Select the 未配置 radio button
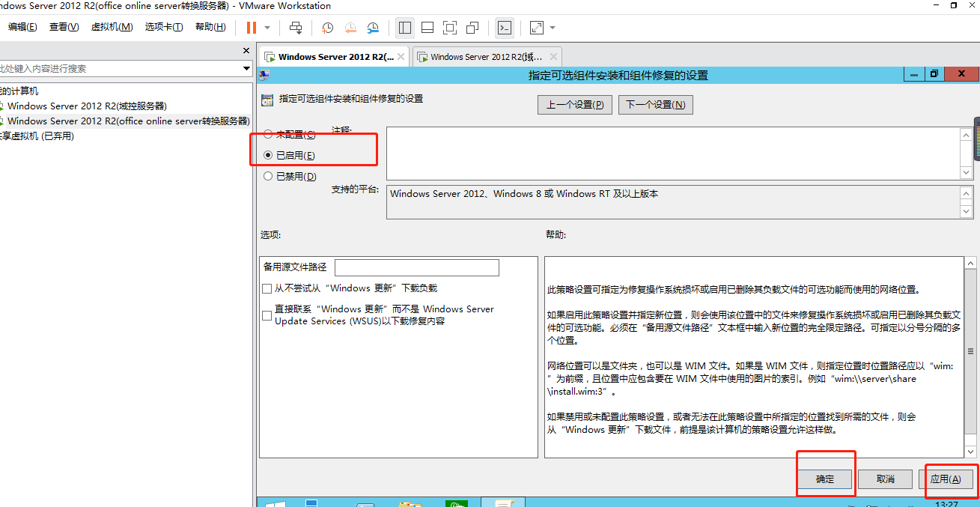Viewport: 980px width, 507px height. [268, 135]
